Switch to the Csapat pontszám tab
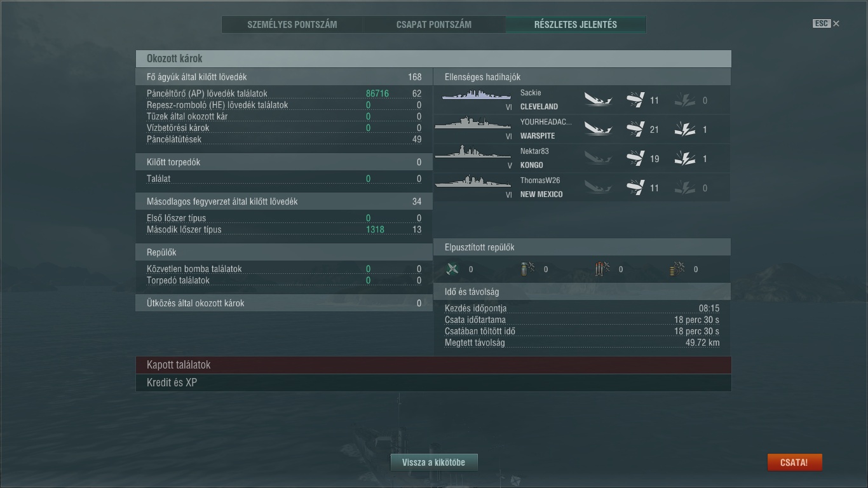The image size is (868, 488). pos(434,25)
